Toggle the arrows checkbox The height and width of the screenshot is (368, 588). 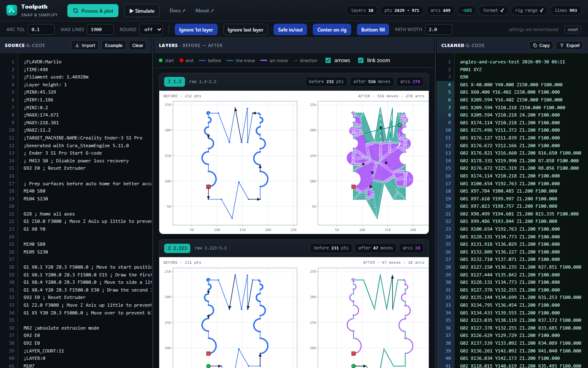tap(328, 61)
